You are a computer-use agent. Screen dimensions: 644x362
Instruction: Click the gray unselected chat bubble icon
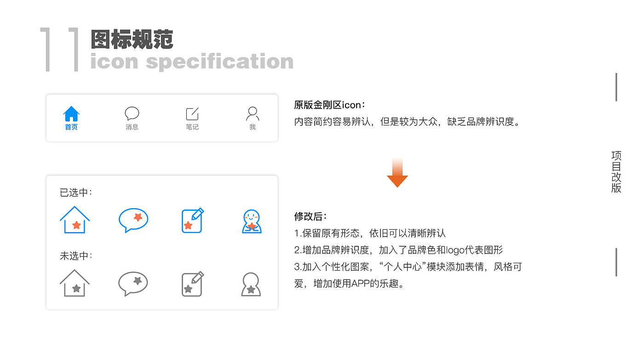tap(133, 283)
